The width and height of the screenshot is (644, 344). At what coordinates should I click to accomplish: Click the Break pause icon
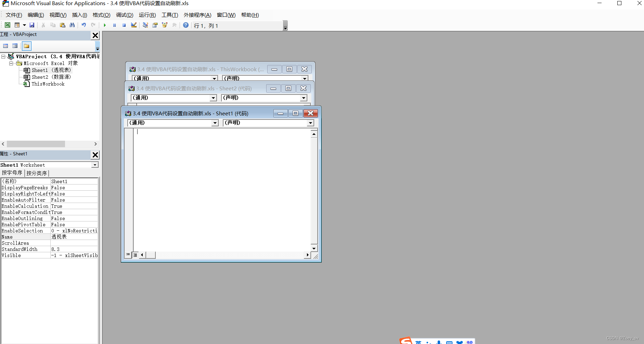(114, 25)
